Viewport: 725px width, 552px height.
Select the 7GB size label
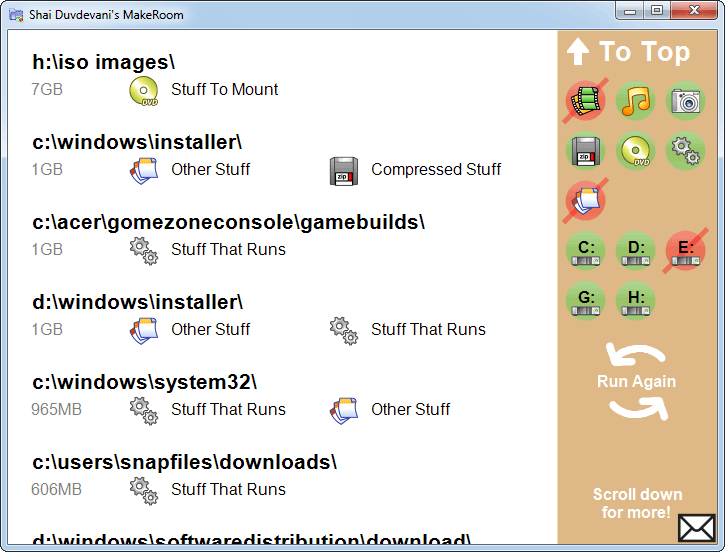(x=47, y=89)
